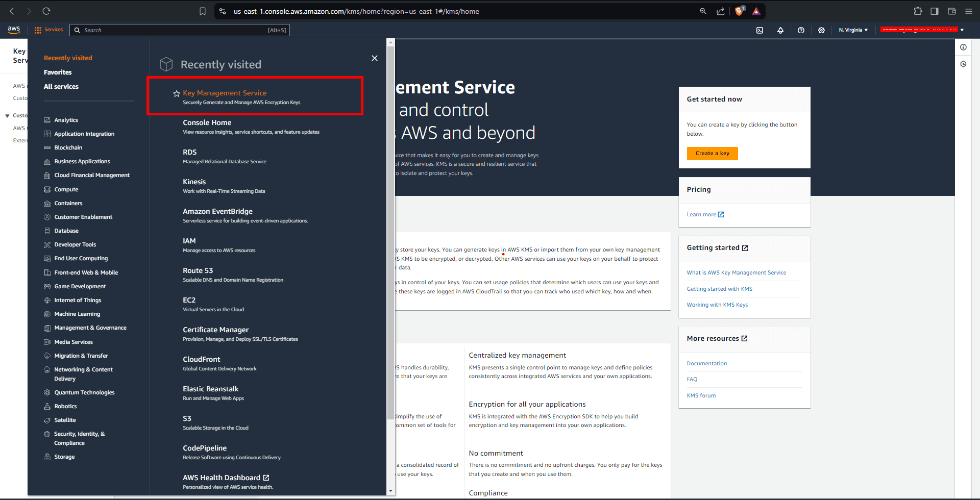Screen dimensions: 980x500
Task: Click the services panel scrollbar down arrow
Action: click(390, 491)
